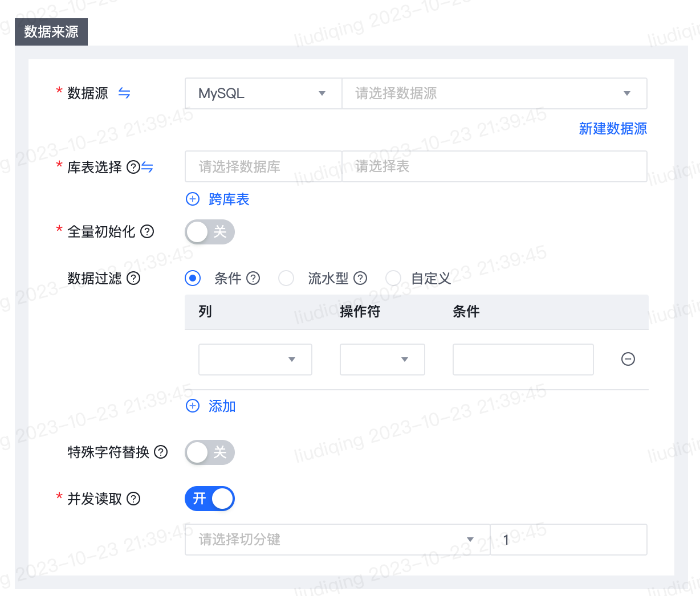Open 请选择数据库 selector

pyautogui.click(x=263, y=166)
